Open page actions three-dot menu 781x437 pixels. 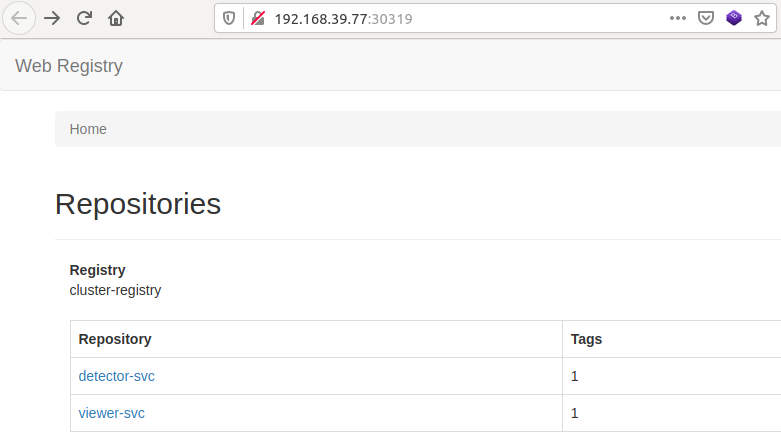click(678, 18)
